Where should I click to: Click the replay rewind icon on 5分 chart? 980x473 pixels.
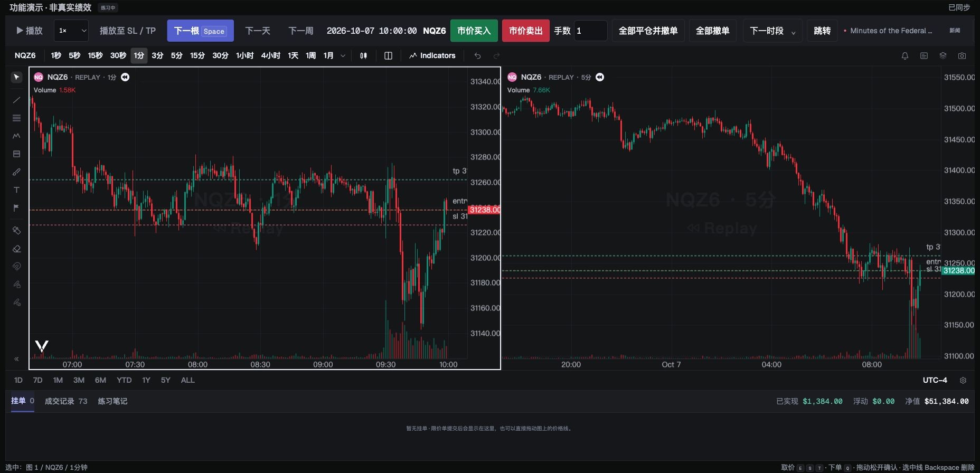click(600, 77)
